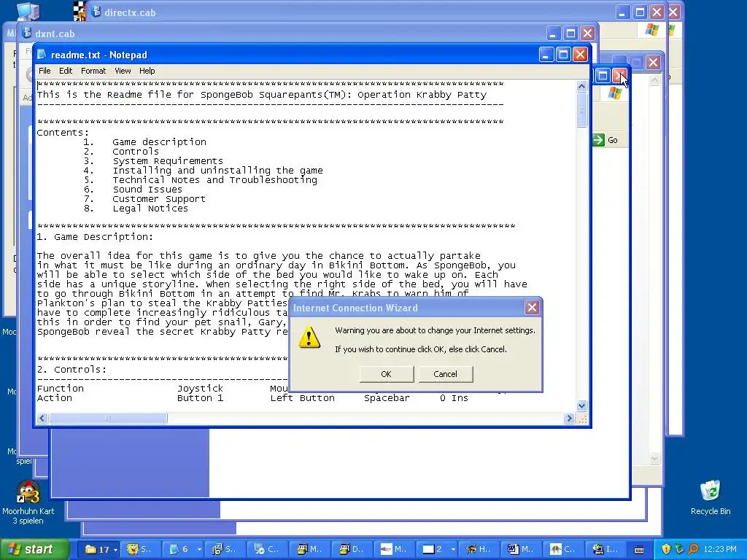Click the middle system tray icon
The width and height of the screenshot is (747, 560).
(x=679, y=550)
